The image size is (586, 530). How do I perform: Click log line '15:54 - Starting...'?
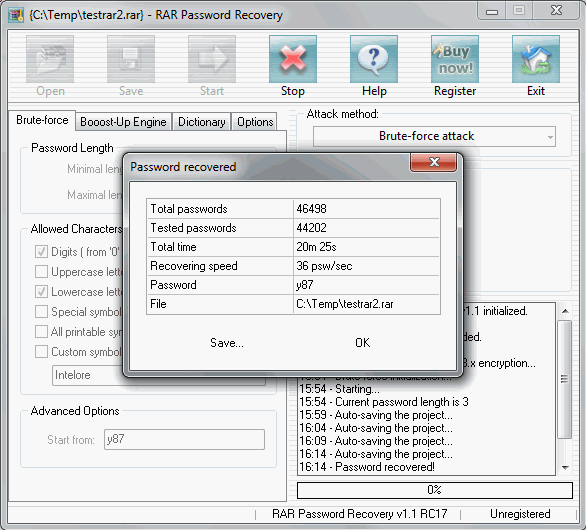click(x=339, y=389)
